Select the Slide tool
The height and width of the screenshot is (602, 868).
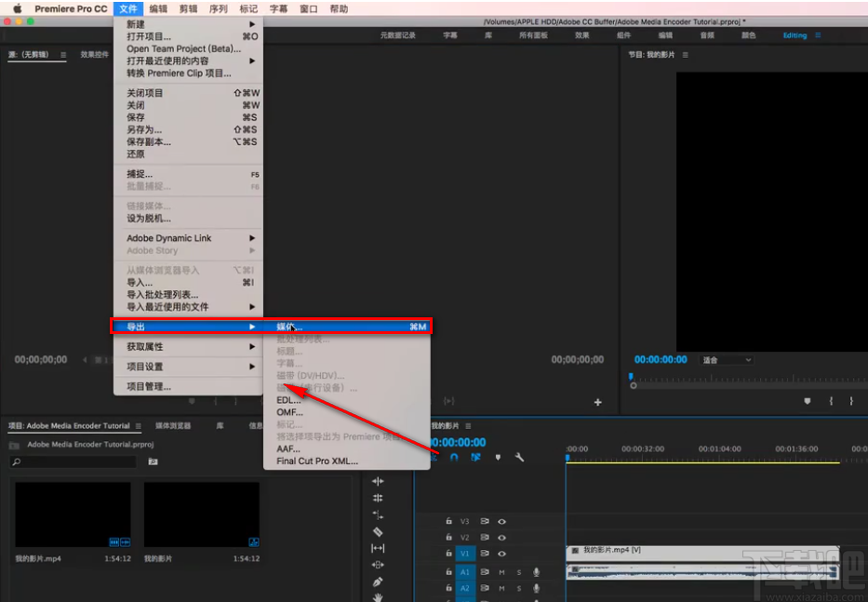pos(378,565)
